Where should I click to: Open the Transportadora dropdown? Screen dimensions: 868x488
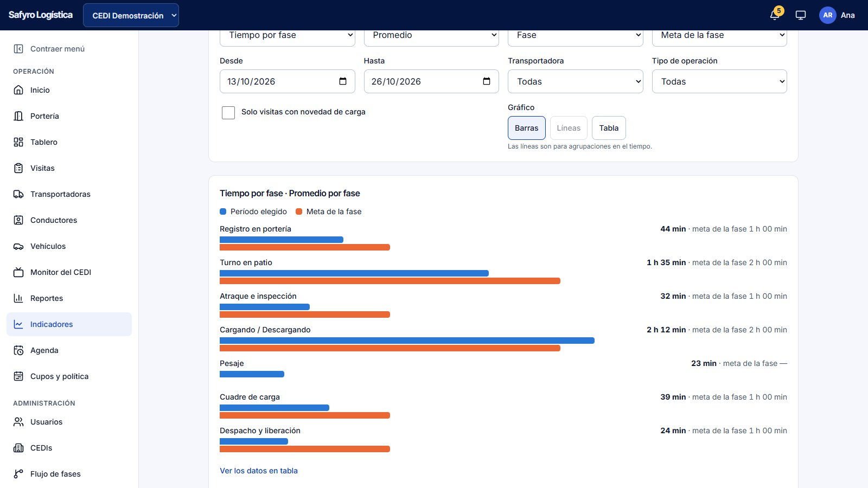(576, 81)
